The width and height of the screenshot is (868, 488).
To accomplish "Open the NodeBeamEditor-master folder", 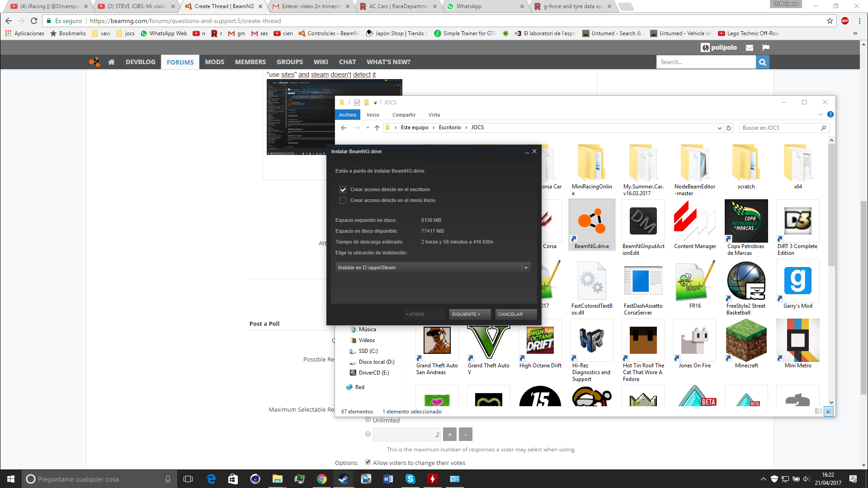I will (x=695, y=170).
